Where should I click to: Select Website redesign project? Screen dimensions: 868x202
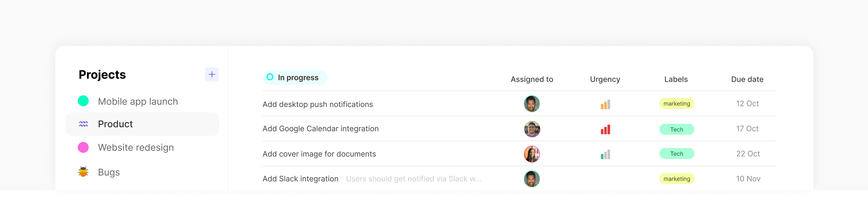[136, 147]
